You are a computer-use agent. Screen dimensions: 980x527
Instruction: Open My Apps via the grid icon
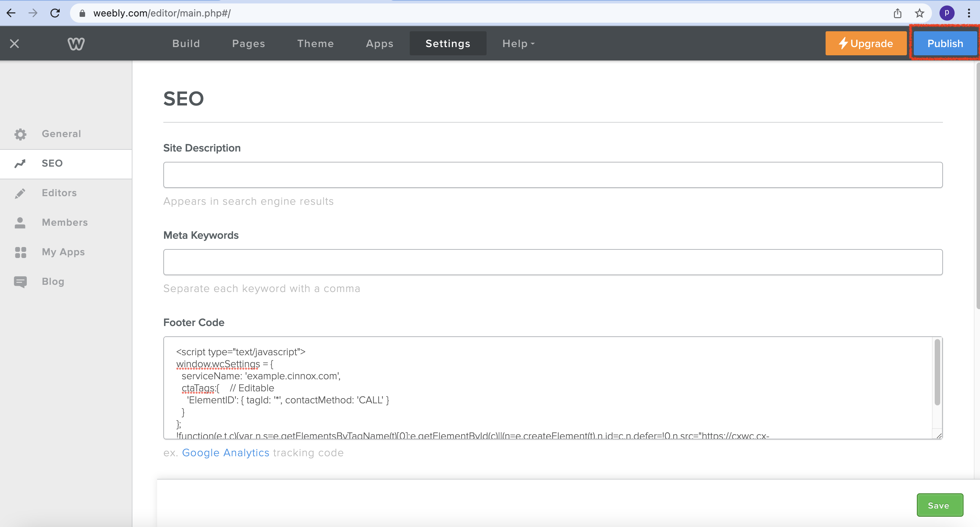20,252
